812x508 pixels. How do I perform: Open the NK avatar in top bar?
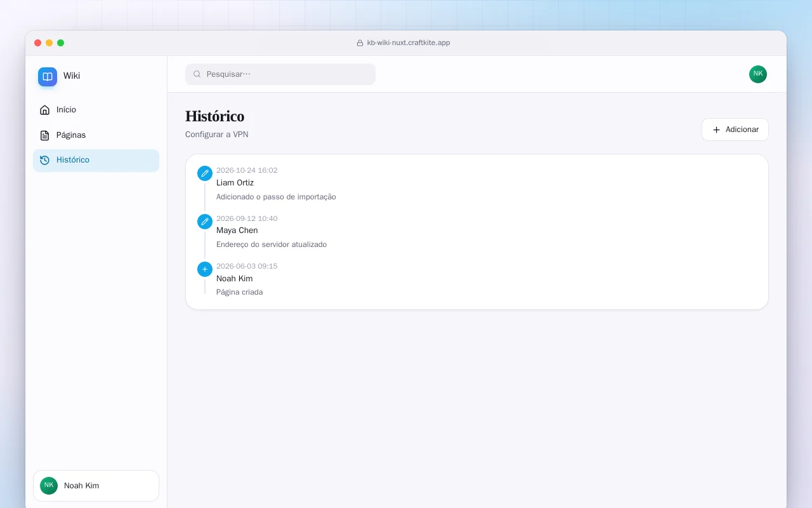(x=758, y=74)
